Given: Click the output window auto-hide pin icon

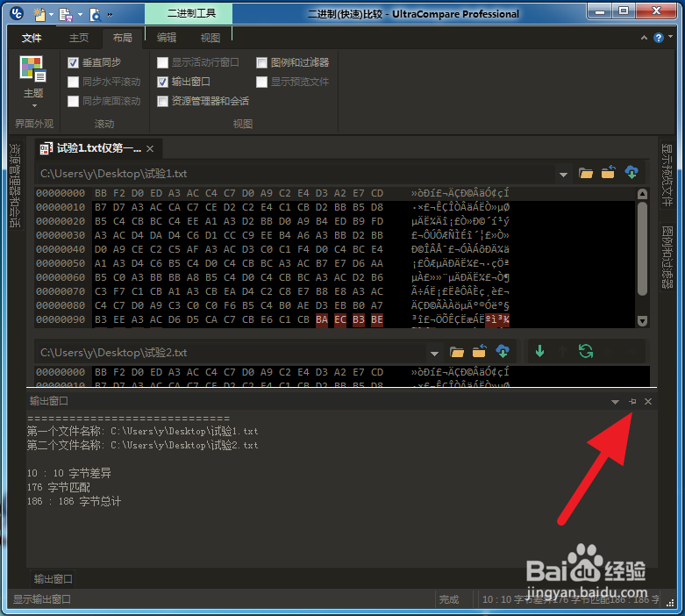Looking at the screenshot, I should (632, 401).
